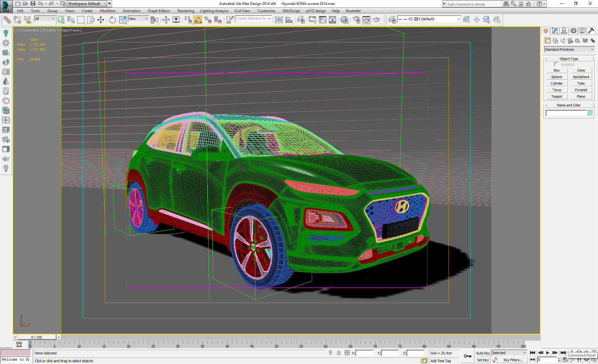The width and height of the screenshot is (598, 364).
Task: Open the Rendering menu
Action: 186,11
